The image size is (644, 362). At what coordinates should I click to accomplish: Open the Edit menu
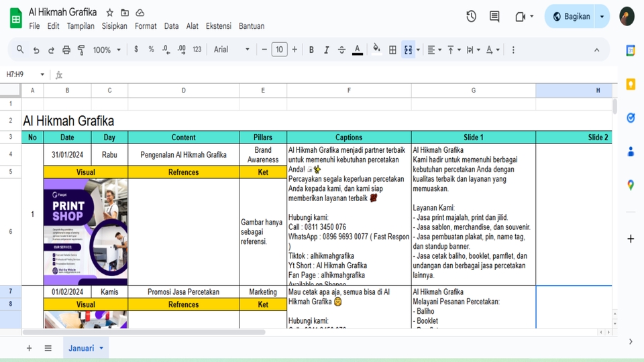click(x=53, y=26)
